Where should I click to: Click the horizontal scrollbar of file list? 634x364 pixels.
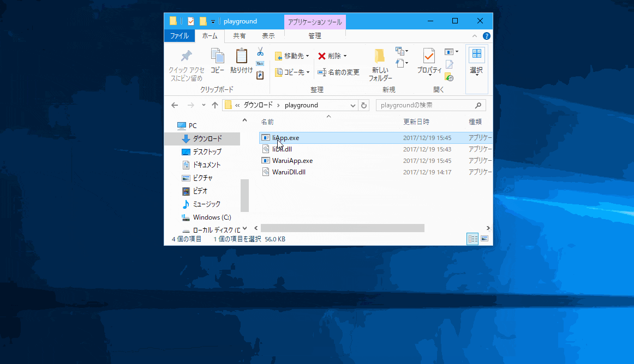[343, 228]
